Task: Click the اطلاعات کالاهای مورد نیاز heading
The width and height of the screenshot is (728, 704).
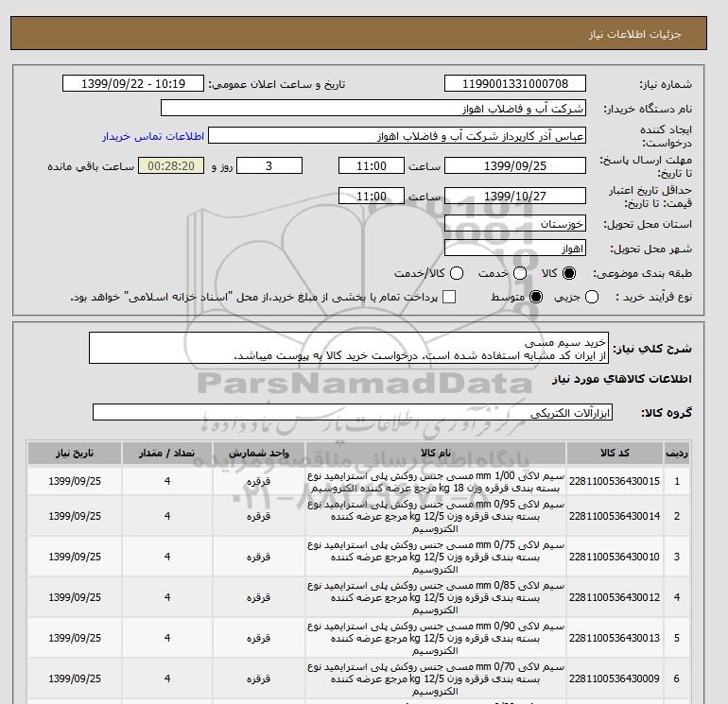Action: pos(622,379)
